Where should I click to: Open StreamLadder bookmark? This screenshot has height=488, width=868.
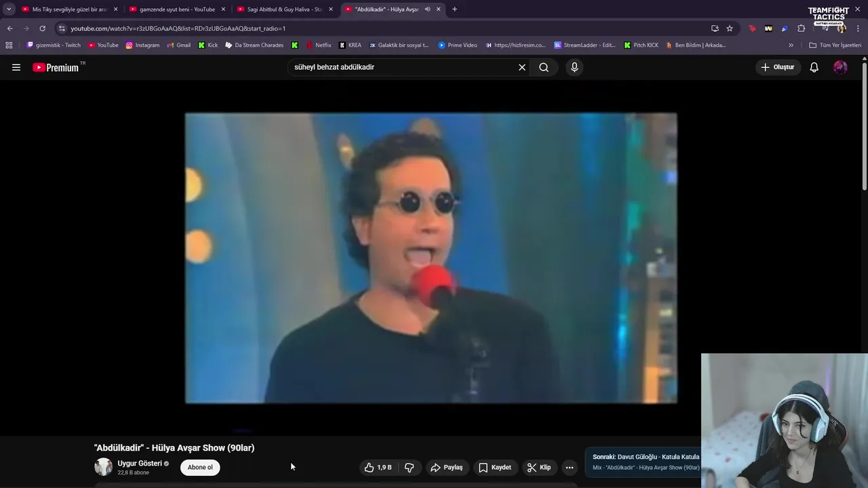(x=585, y=45)
